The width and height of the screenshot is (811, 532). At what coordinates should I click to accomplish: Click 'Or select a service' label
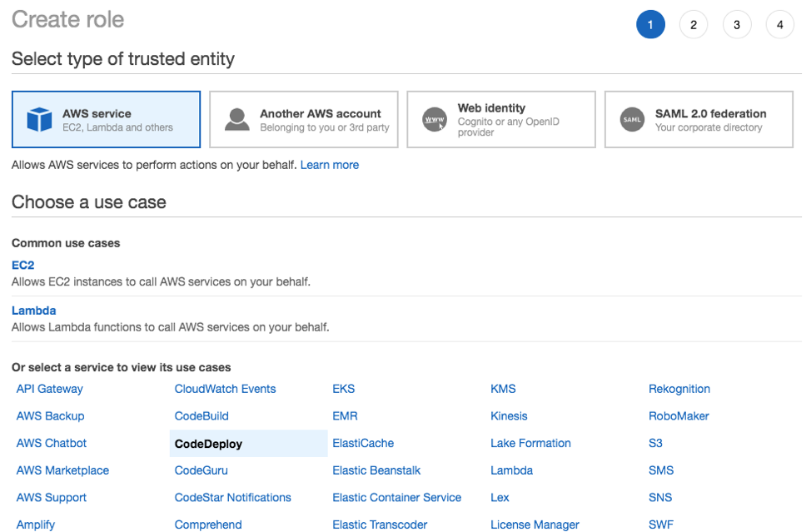(x=121, y=368)
